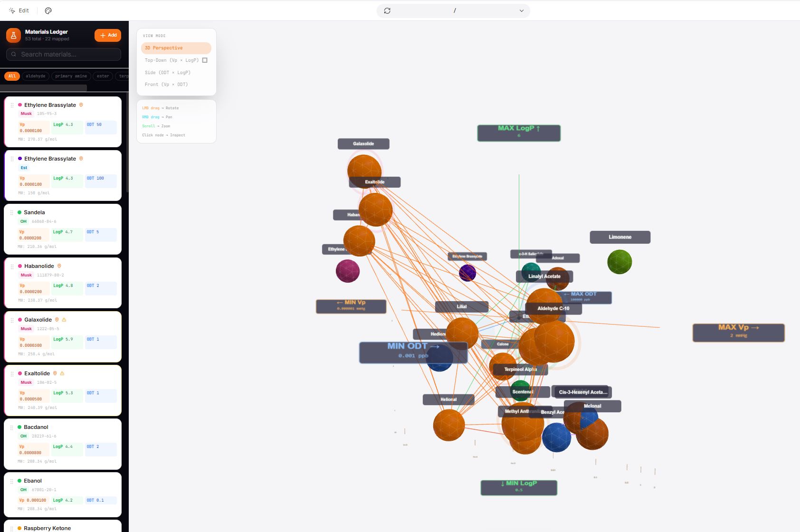Select the dark green sphere behind the Scentenal label
The image size is (800, 532).
(521, 390)
